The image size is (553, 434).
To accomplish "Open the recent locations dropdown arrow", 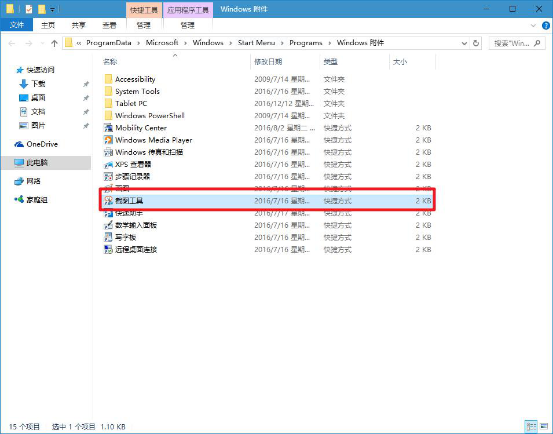I will point(43,43).
